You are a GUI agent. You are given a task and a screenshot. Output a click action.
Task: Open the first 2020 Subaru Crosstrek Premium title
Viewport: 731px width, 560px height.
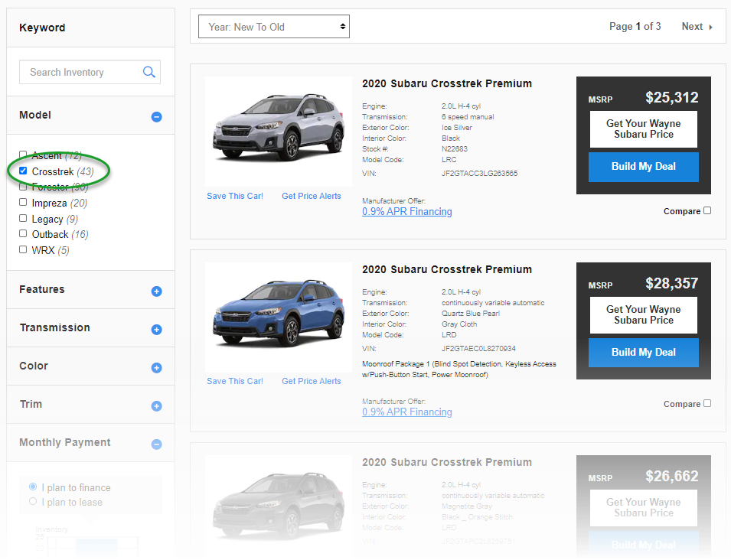(x=447, y=83)
